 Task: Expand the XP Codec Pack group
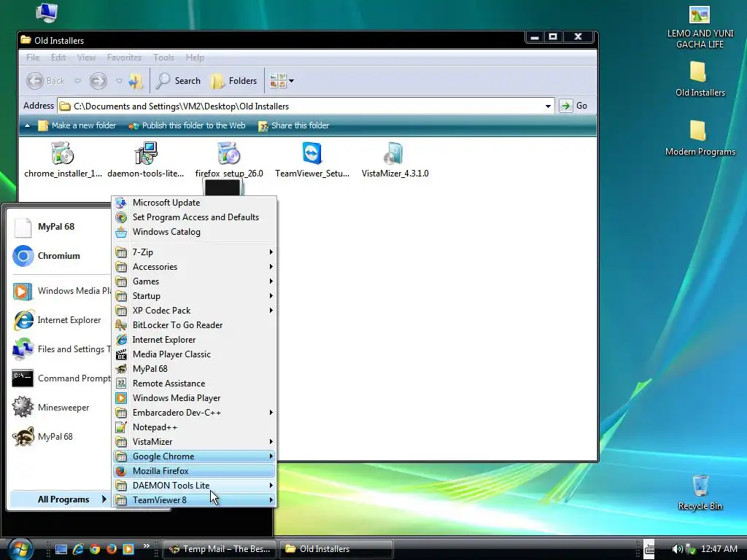(x=194, y=311)
